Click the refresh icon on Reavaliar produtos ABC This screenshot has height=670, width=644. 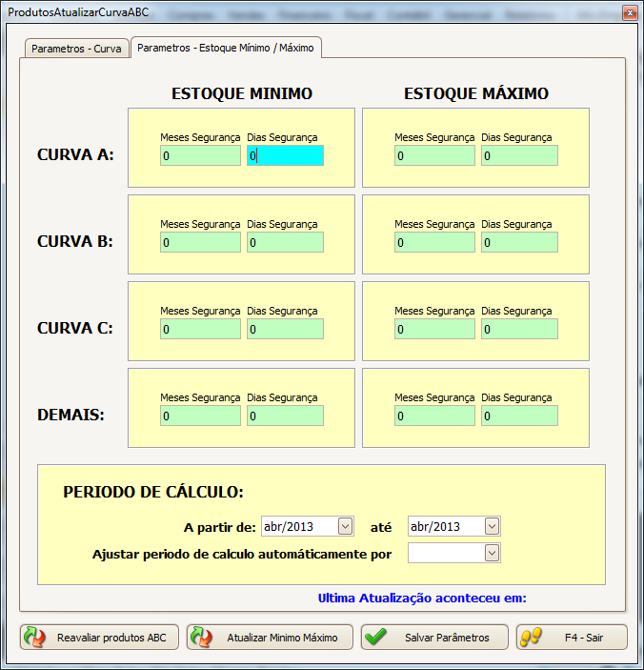coord(35,638)
